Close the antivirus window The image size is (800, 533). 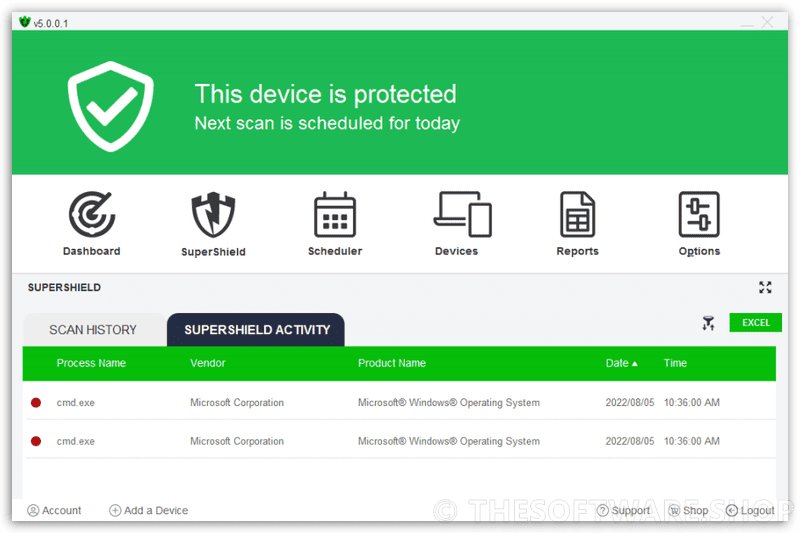(x=767, y=22)
